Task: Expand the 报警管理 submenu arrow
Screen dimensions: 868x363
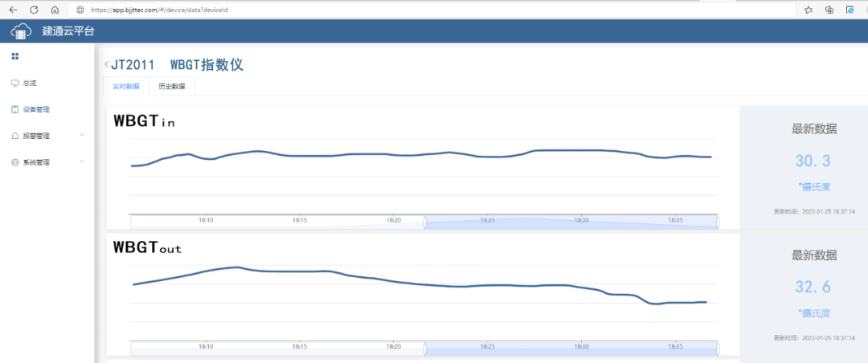Action: [82, 135]
